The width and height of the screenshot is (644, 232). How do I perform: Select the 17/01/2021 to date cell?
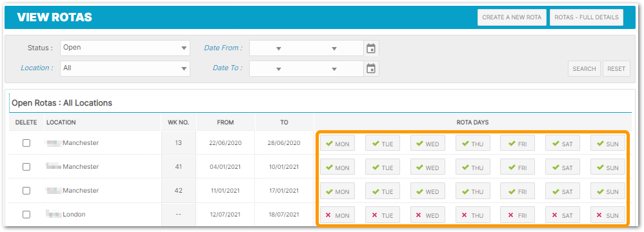pos(284,191)
